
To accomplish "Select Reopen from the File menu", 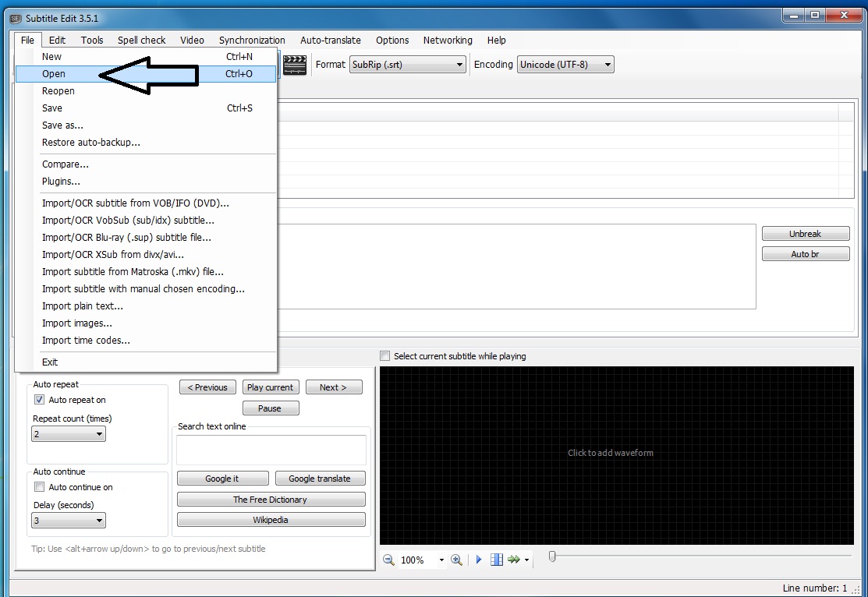I will pyautogui.click(x=146, y=90).
